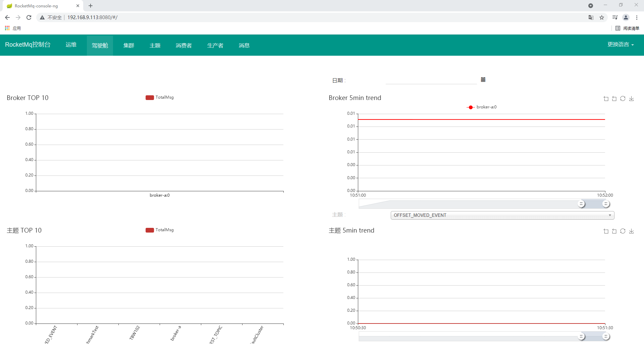
Task: Open the 更换语言 language dropdown
Action: [x=621, y=45]
